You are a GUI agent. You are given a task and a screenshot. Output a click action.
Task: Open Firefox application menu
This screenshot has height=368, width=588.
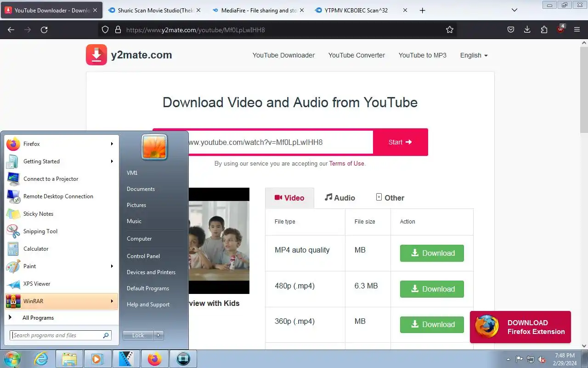[x=577, y=29]
